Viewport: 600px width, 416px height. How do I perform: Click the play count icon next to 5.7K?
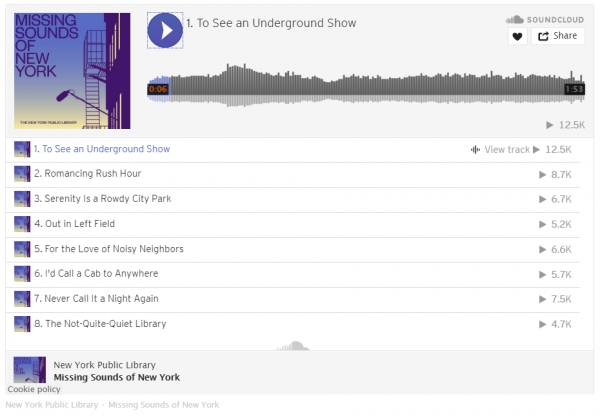[542, 275]
